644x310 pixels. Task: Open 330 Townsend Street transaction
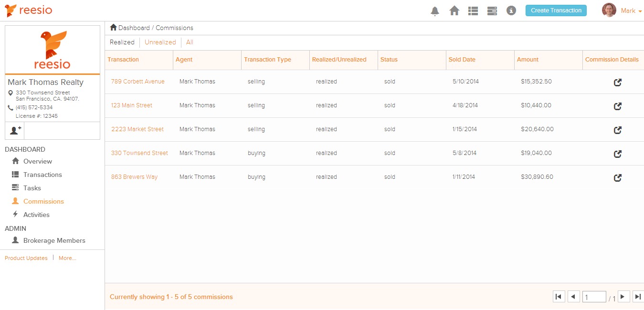pyautogui.click(x=139, y=153)
